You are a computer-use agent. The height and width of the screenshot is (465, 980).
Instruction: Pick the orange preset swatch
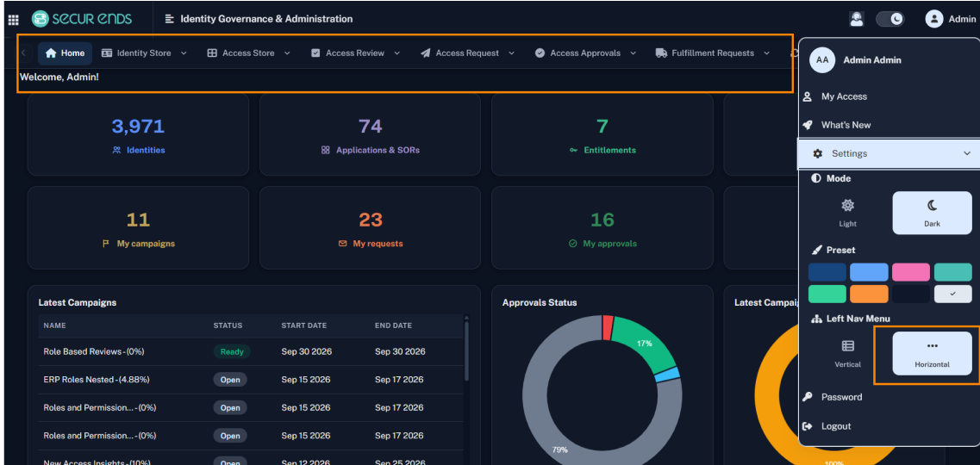pyautogui.click(x=869, y=294)
